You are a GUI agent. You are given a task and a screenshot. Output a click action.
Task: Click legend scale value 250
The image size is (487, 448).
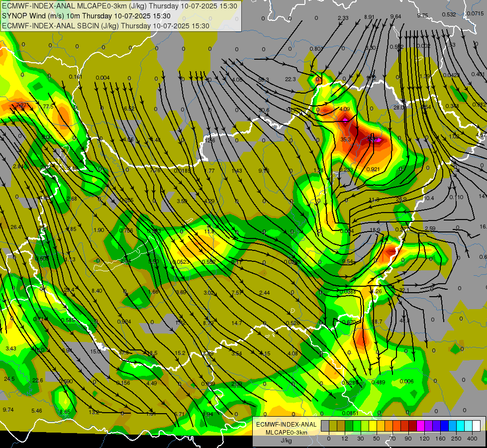(x=456, y=439)
